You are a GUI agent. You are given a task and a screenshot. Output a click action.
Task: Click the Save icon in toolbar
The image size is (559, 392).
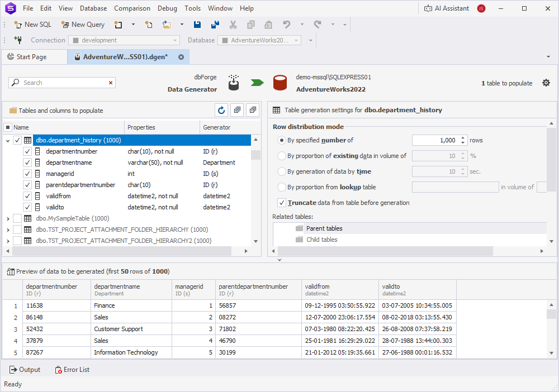(197, 25)
